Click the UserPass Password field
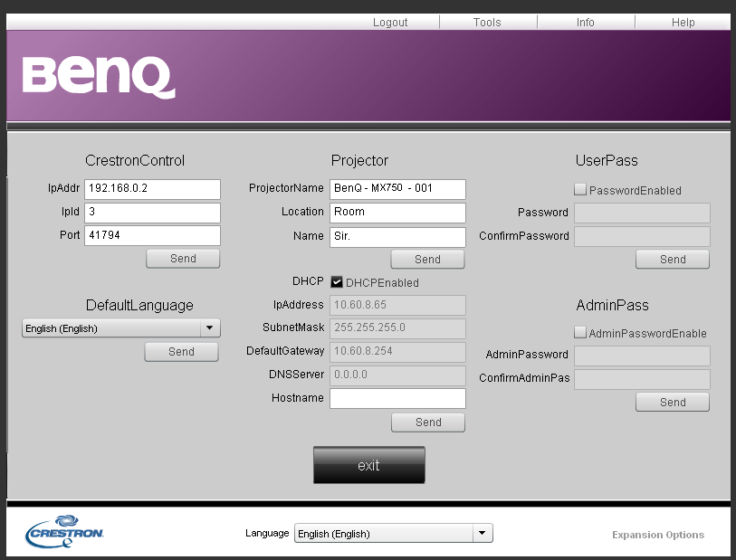Image resolution: width=736 pixels, height=560 pixels. (642, 213)
